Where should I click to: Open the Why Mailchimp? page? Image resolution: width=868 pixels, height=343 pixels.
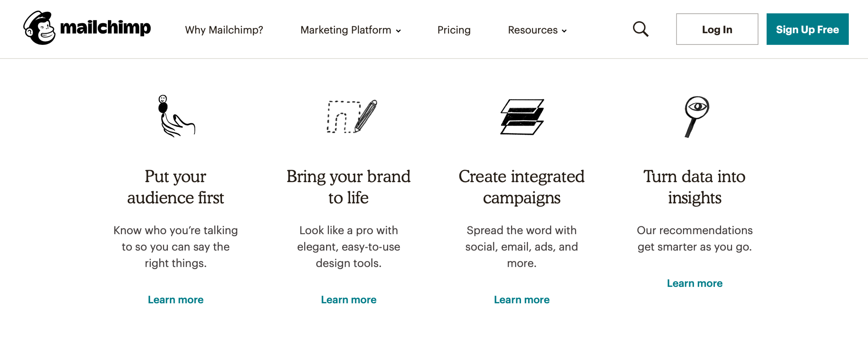pos(224,30)
